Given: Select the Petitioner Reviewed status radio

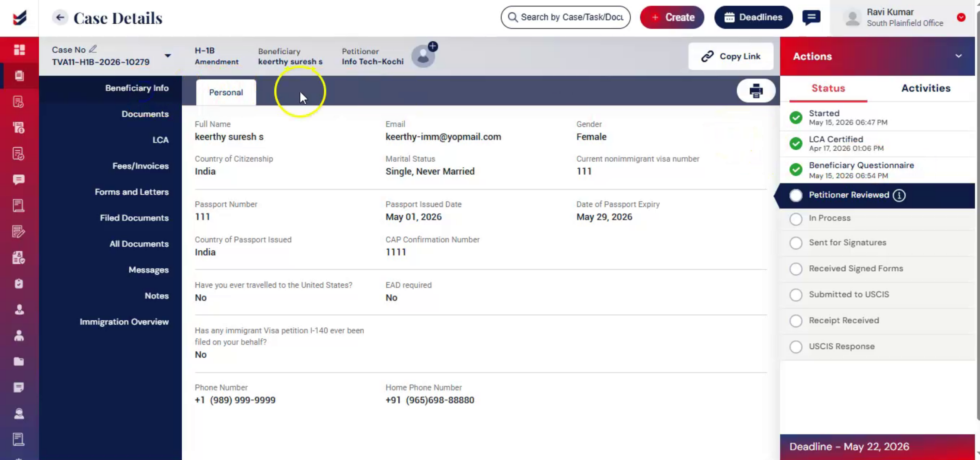Looking at the screenshot, I should point(796,195).
